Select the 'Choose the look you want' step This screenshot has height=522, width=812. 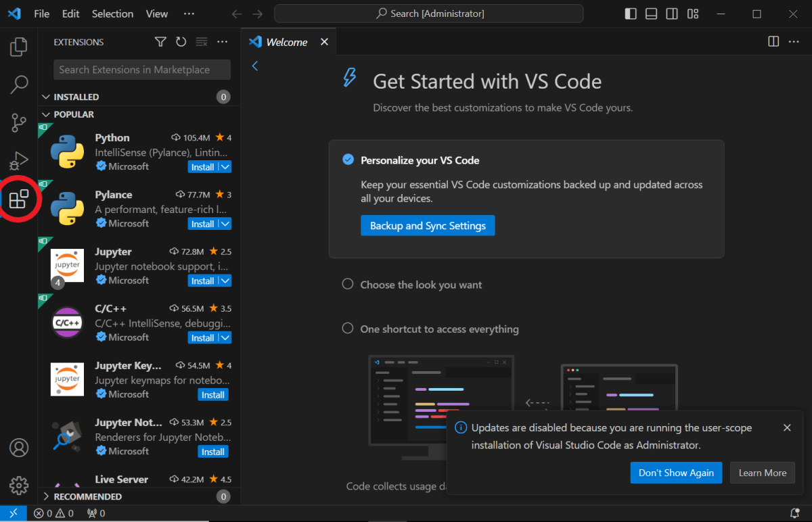point(421,285)
